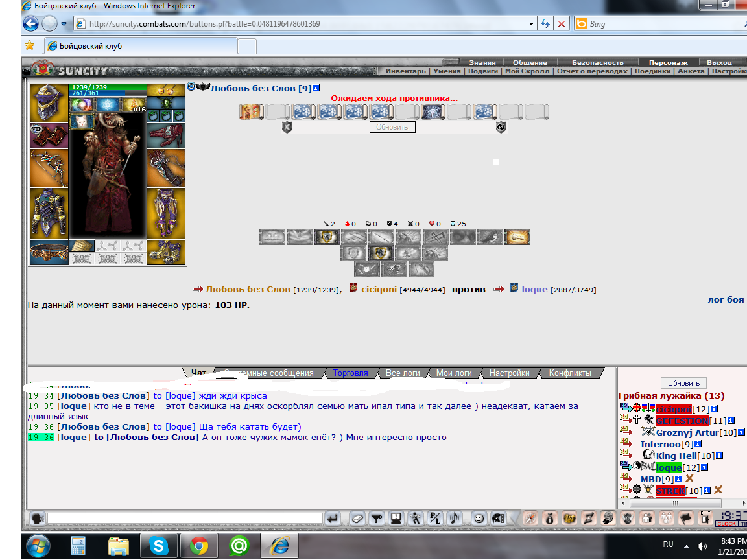Click the Умения submenu link

[447, 71]
